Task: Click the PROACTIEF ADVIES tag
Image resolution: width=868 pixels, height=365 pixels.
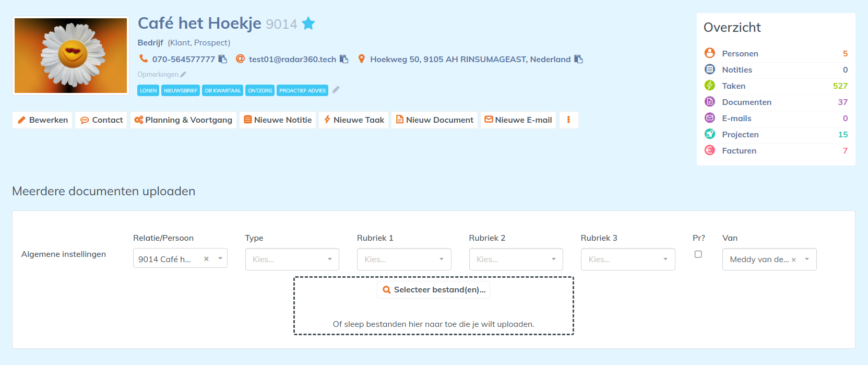Action: pos(302,90)
